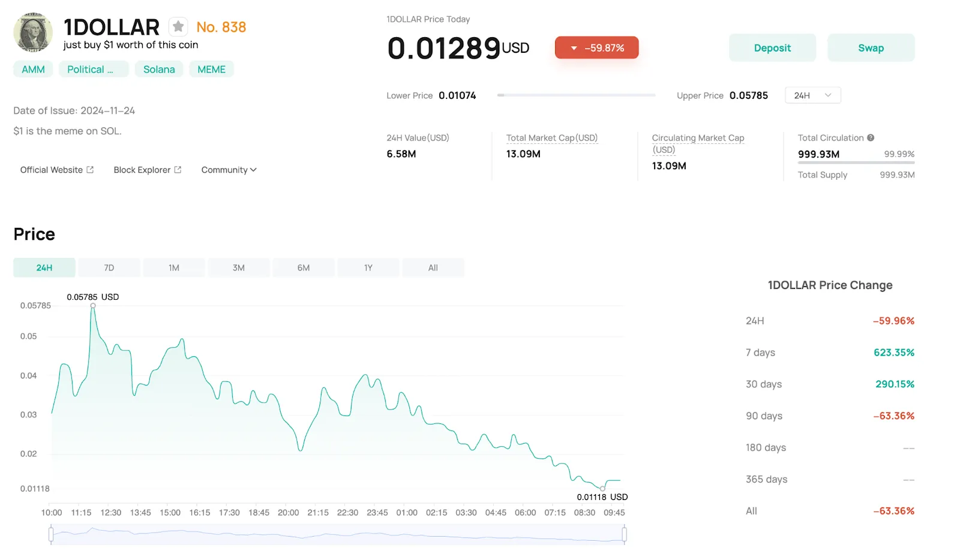Switch chart to All tab
The width and height of the screenshot is (960, 560).
point(433,268)
